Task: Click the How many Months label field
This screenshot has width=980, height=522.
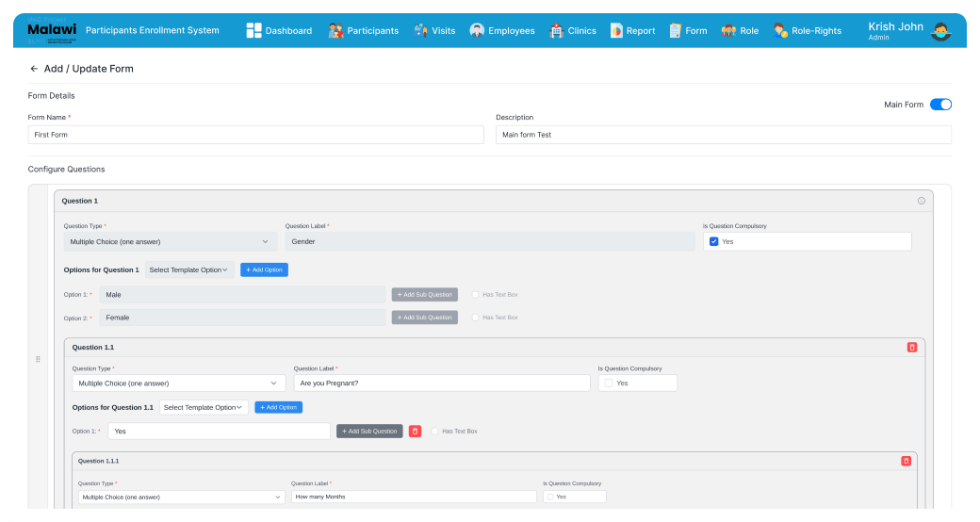Action: [x=414, y=497]
